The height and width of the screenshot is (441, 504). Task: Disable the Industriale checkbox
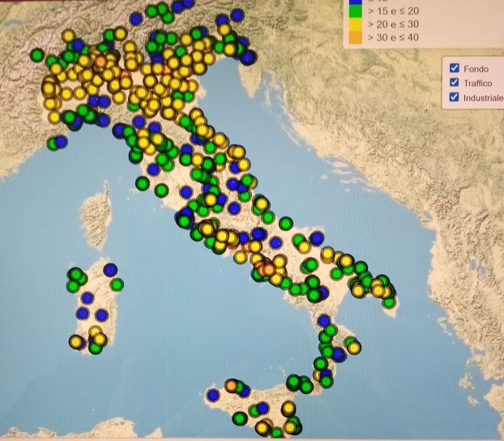(454, 98)
